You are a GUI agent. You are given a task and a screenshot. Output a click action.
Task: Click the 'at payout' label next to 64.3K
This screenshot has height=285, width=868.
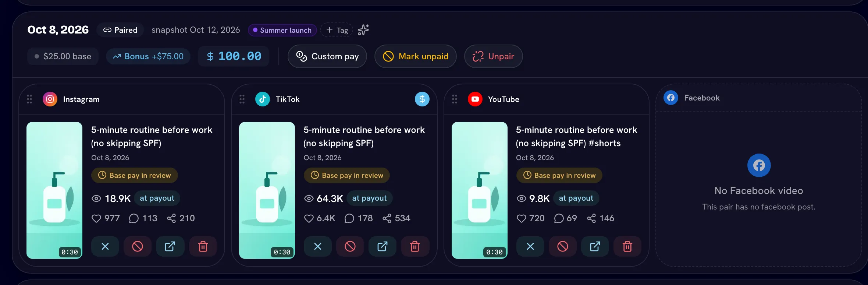tap(370, 198)
